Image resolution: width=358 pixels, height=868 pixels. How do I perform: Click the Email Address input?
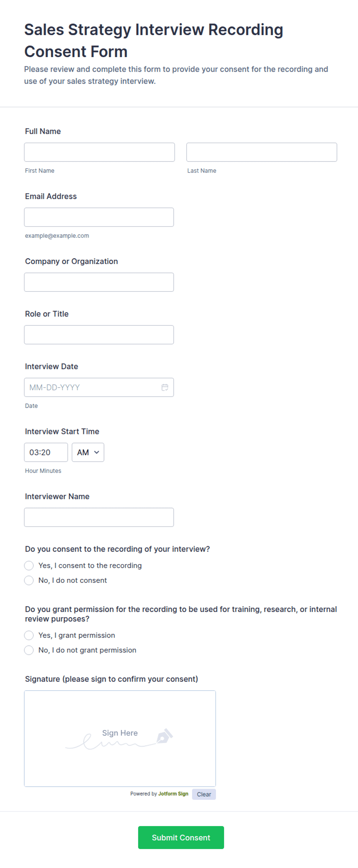coord(99,217)
